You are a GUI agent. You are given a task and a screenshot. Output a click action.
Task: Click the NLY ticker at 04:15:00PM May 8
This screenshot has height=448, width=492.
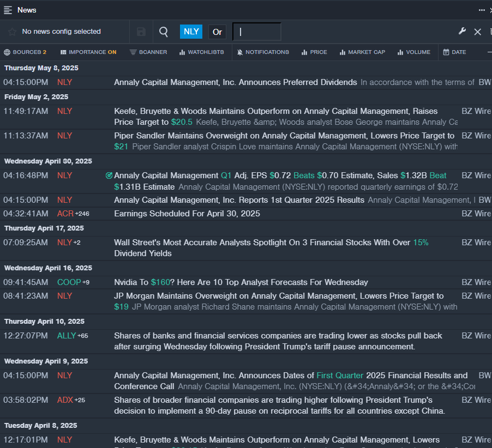(x=65, y=82)
